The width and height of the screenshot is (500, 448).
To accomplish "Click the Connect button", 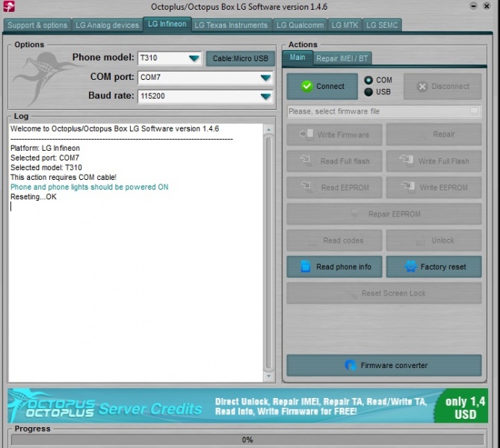I will point(322,87).
